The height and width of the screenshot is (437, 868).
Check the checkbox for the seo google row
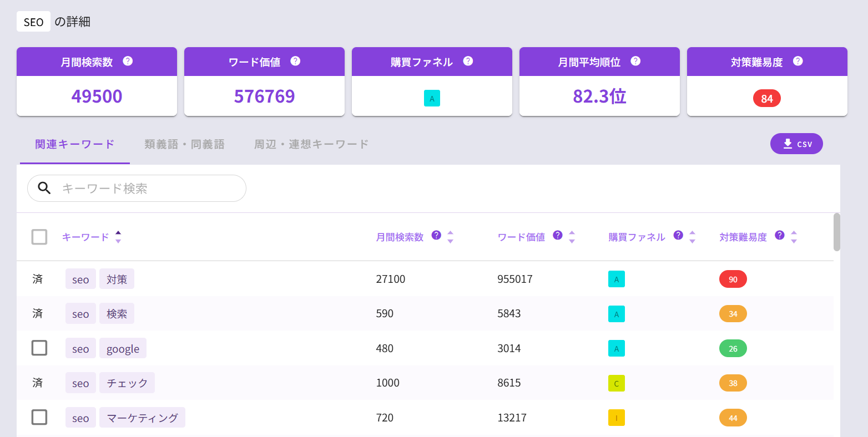click(x=39, y=348)
